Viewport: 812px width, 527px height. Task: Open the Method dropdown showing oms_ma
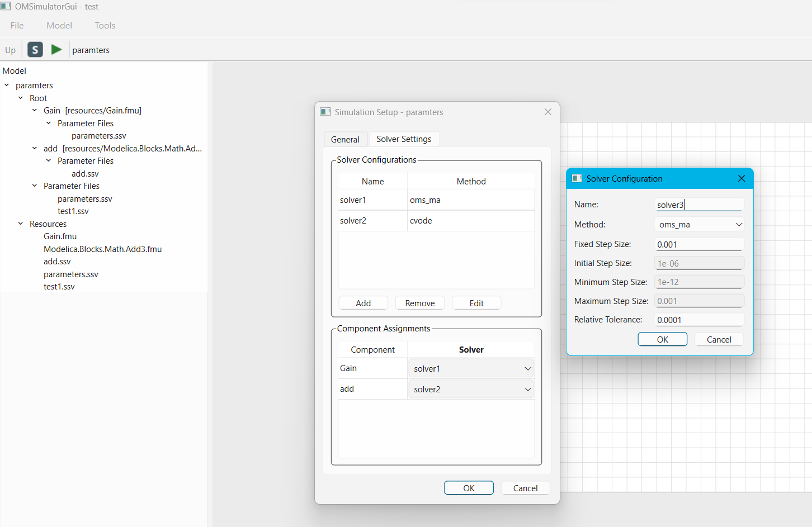[x=699, y=224]
